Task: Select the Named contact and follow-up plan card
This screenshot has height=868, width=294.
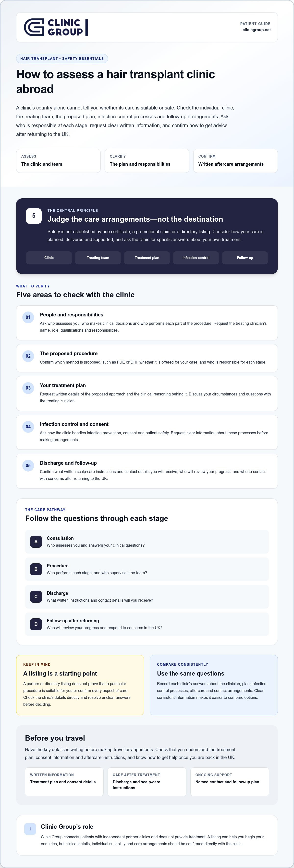Action: 229,782
